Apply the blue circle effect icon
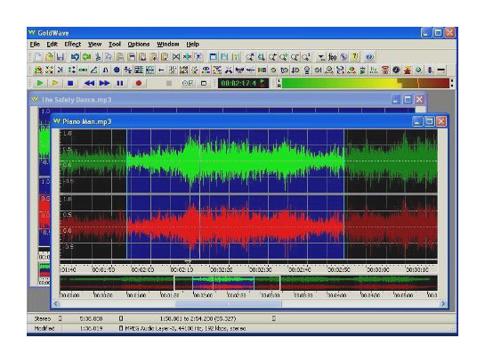The height and width of the screenshot is (363, 485). 117,70
